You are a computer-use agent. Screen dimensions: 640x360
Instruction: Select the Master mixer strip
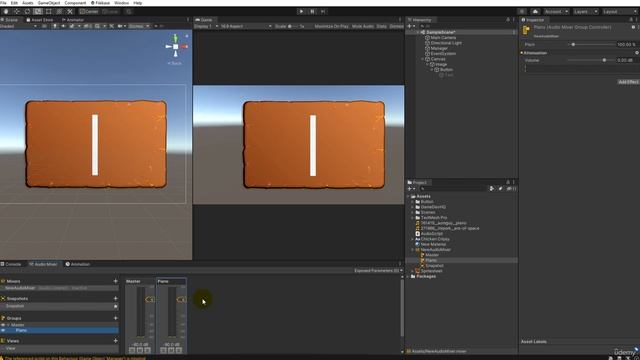(140, 316)
